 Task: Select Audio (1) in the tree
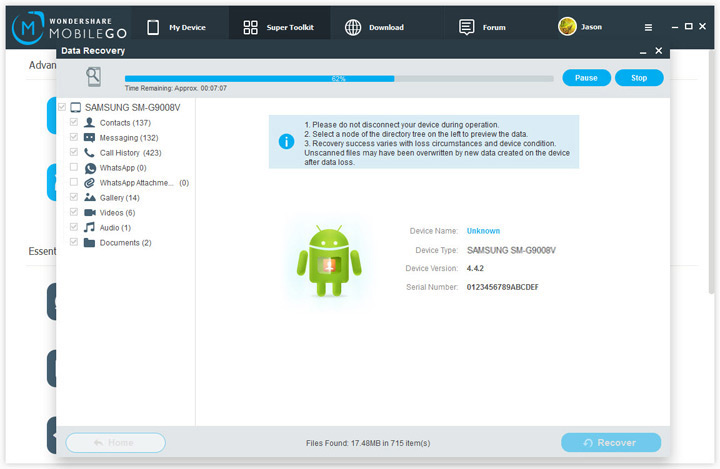(115, 227)
